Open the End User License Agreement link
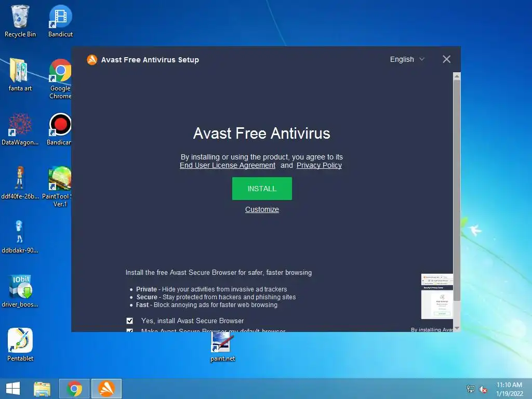 coord(228,166)
